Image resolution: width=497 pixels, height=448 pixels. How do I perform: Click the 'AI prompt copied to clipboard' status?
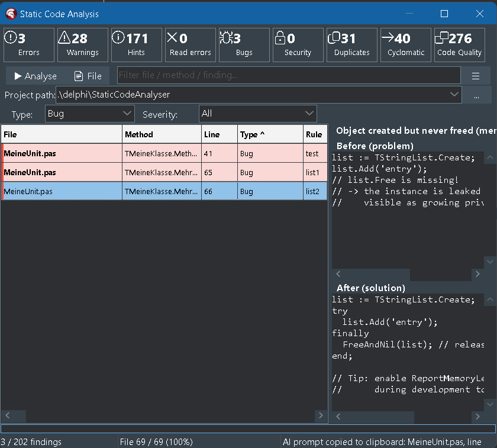(382, 441)
